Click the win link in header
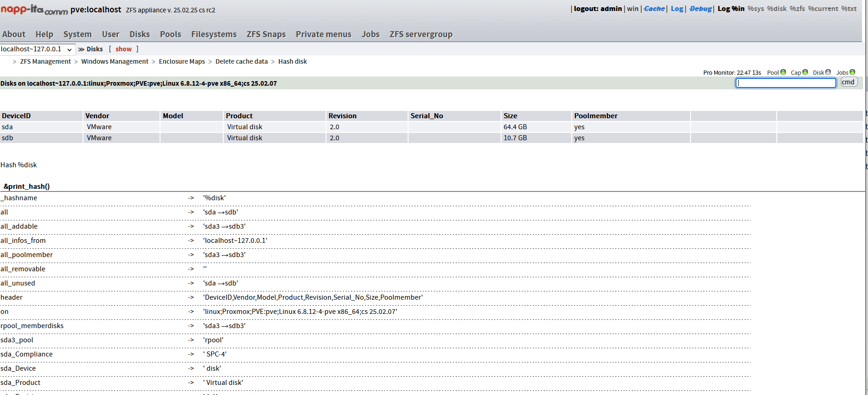This screenshot has height=395, width=868. click(633, 9)
